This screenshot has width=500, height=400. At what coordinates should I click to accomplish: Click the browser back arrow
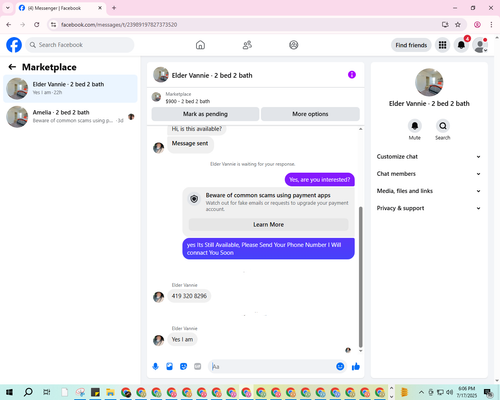[9, 24]
